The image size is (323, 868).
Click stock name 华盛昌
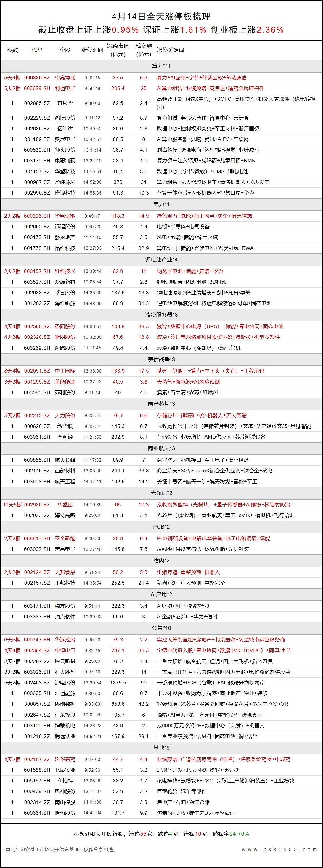pyautogui.click(x=65, y=505)
